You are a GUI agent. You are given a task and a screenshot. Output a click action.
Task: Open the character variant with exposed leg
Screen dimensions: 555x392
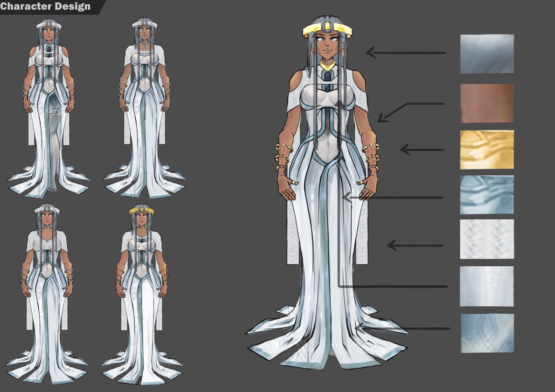[49, 108]
